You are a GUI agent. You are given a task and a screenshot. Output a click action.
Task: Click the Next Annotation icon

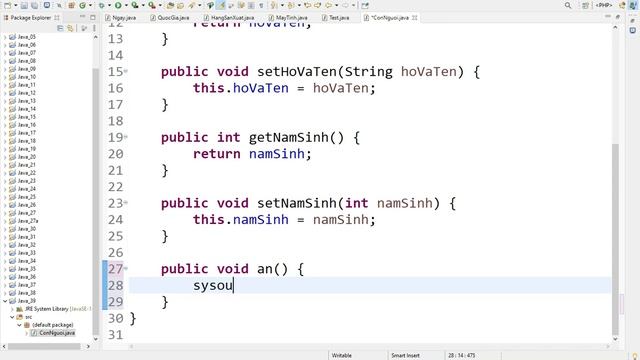point(273,5)
